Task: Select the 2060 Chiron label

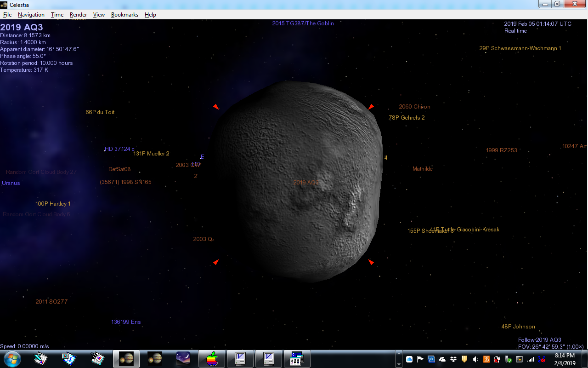Action: pos(414,107)
